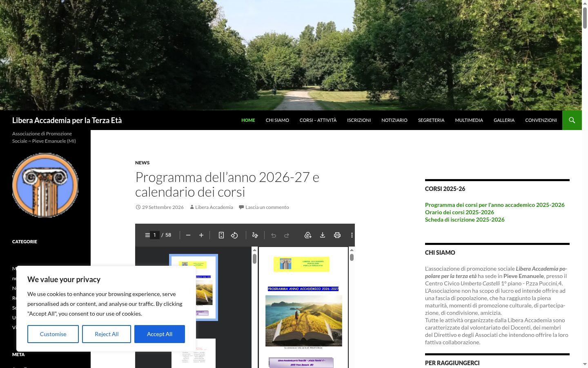Click the Libera Accademia column logo

click(45, 185)
